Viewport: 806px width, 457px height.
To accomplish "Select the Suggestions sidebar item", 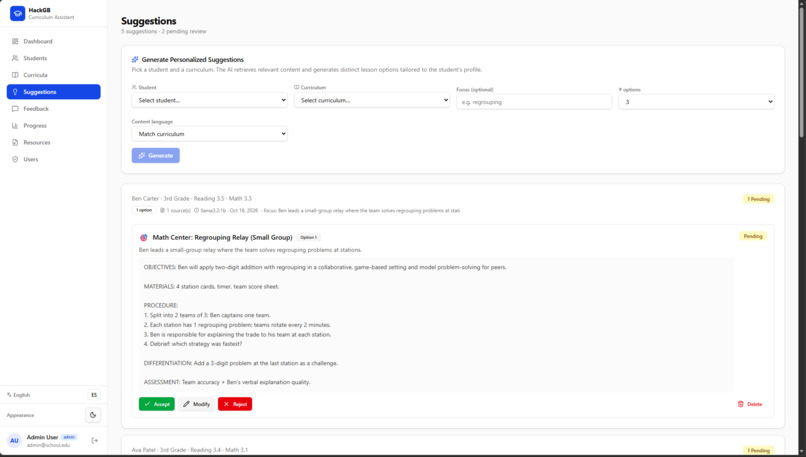I will [x=53, y=92].
